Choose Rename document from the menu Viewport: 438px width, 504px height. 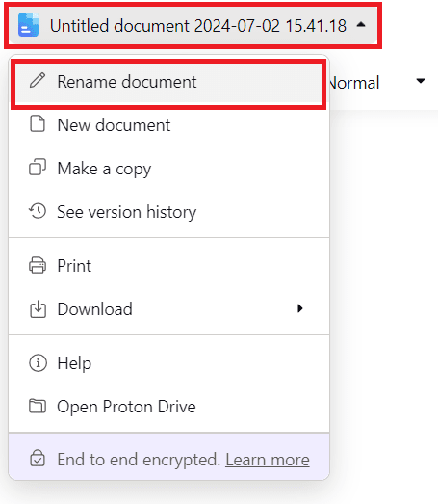(x=168, y=82)
